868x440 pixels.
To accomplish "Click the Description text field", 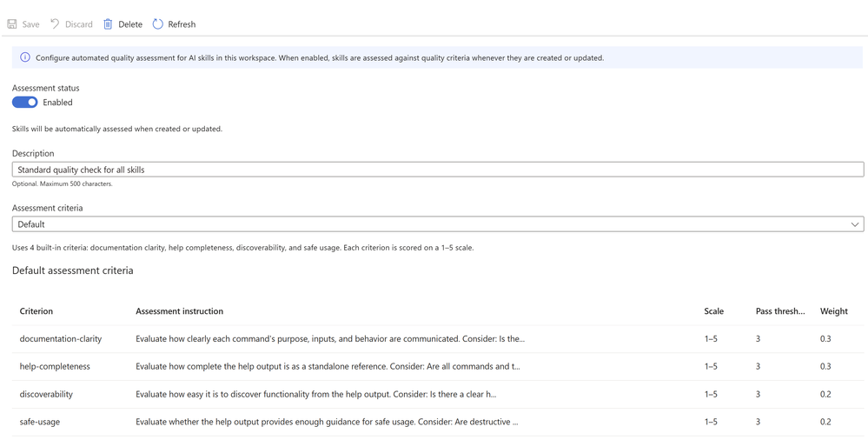I will pyautogui.click(x=438, y=170).
